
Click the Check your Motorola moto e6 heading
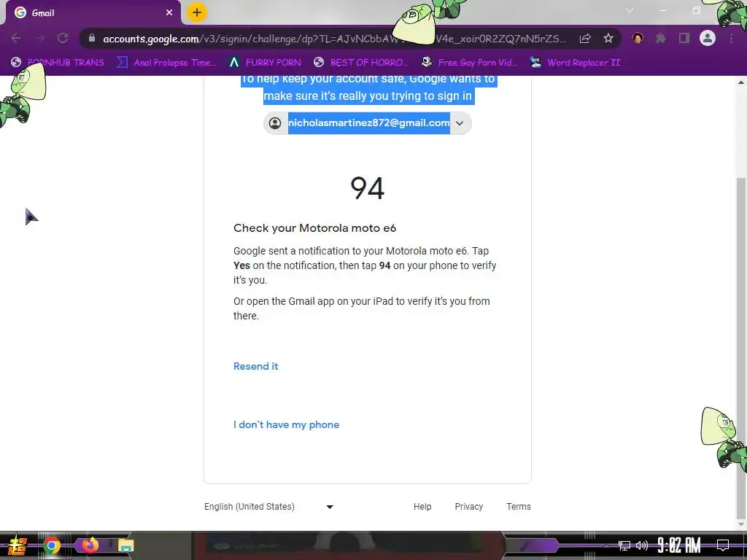[x=315, y=228]
